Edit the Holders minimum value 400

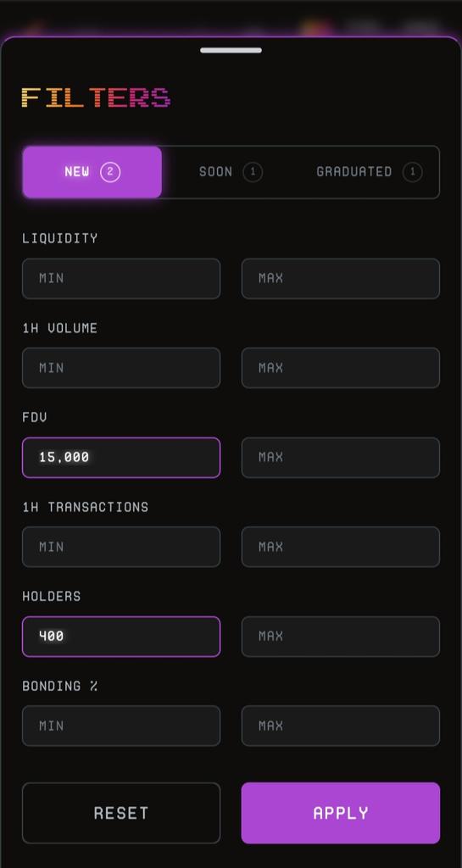tap(121, 637)
